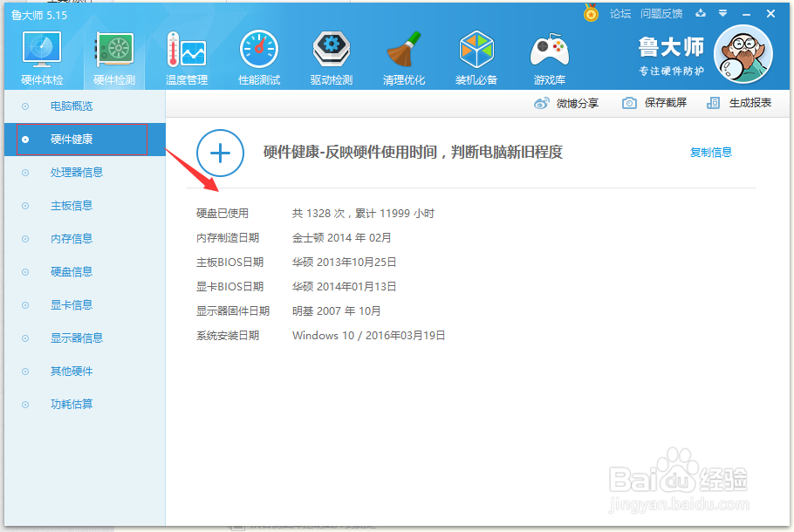Open 驱动检测 driver detection

[332, 57]
